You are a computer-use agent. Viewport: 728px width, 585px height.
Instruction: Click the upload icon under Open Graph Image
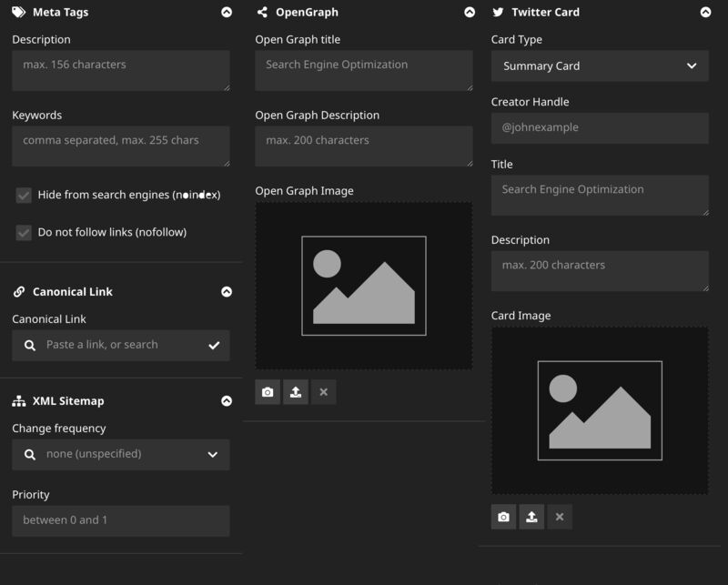tap(296, 392)
